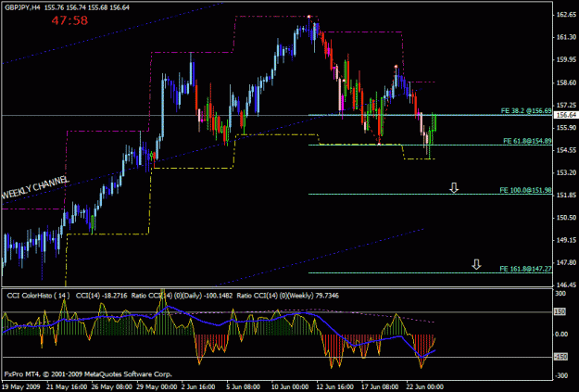
Task: Click the FxPro MT4 MetaQuotes copyright text
Action: tap(87, 374)
